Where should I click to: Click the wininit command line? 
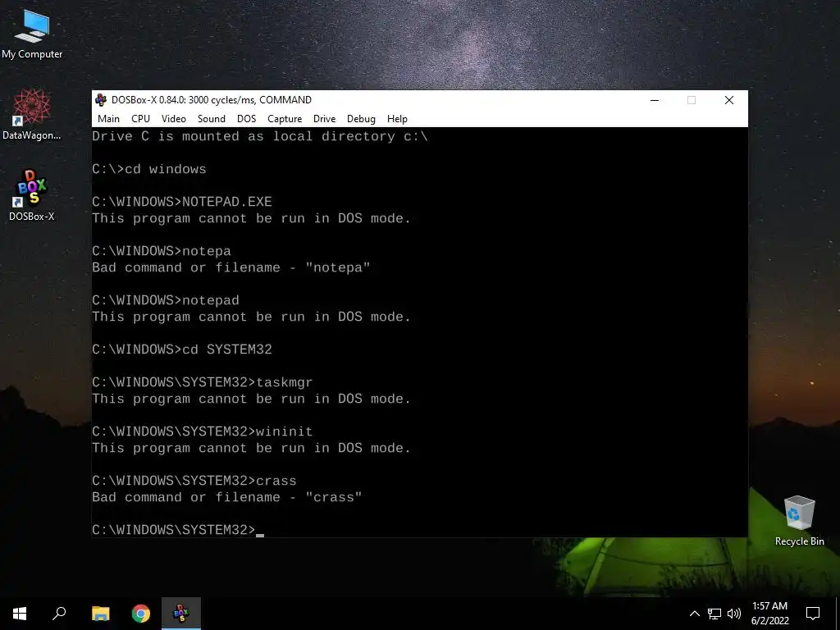(x=203, y=431)
